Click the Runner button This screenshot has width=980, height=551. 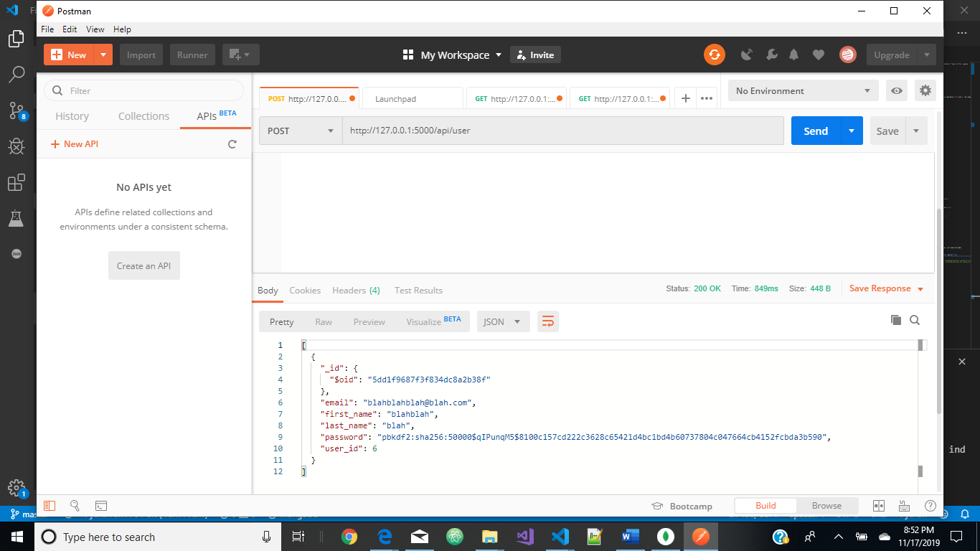(192, 55)
